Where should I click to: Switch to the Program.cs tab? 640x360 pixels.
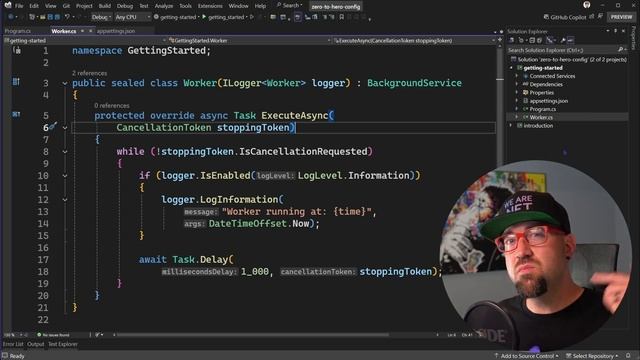(18, 31)
